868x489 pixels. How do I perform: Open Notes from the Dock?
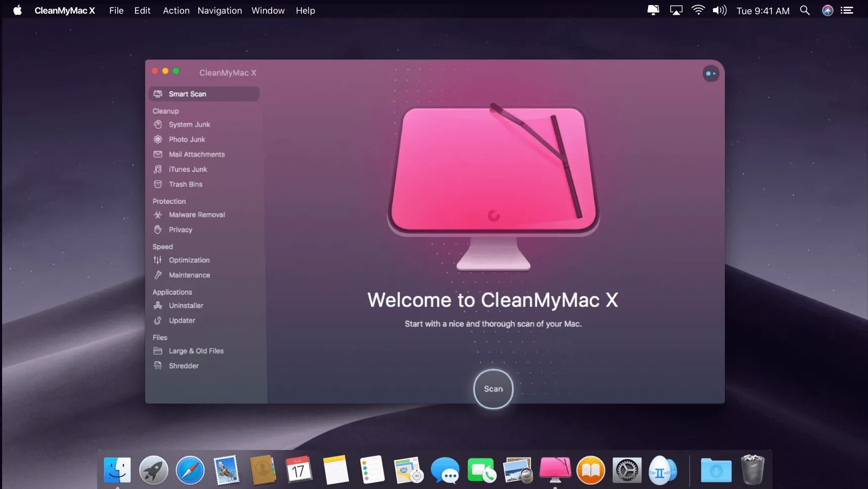tap(335, 470)
